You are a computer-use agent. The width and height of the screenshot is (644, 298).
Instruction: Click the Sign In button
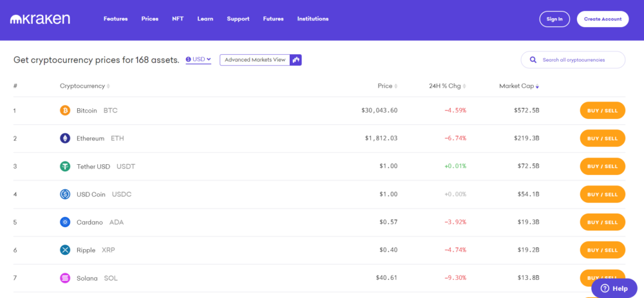pos(554,19)
